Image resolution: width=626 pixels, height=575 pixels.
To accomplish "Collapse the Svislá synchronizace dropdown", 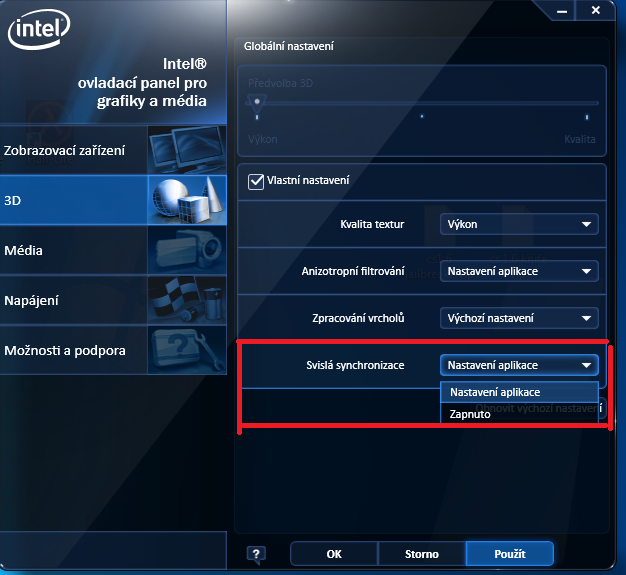I will [519, 365].
